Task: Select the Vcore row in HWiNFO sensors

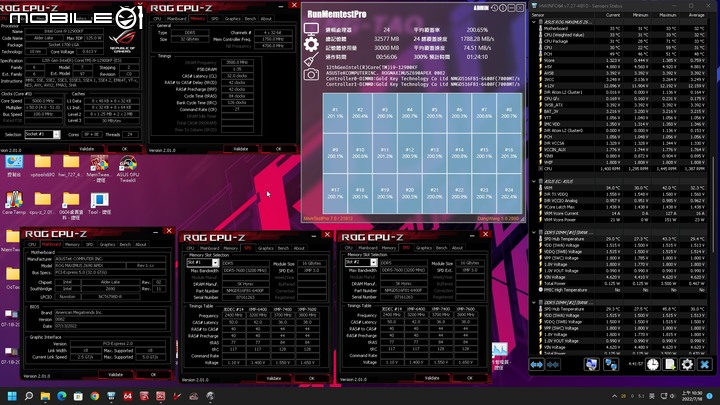Action: point(622,60)
